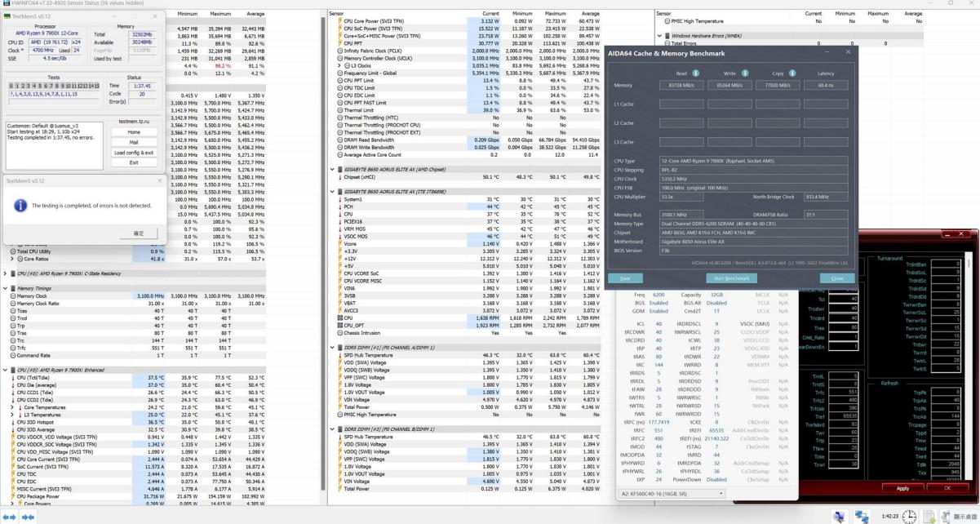This screenshot has width=980, height=524.
Task: Click the icon beside Average Active Core Count
Action: click(x=340, y=154)
